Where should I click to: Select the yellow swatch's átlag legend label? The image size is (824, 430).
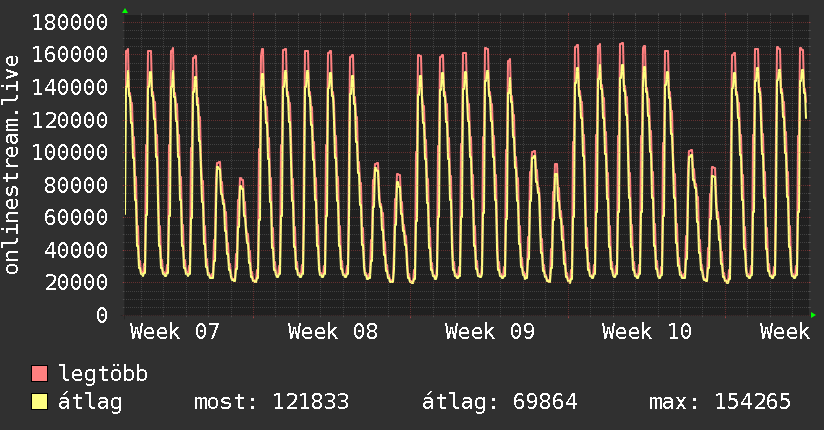point(90,402)
